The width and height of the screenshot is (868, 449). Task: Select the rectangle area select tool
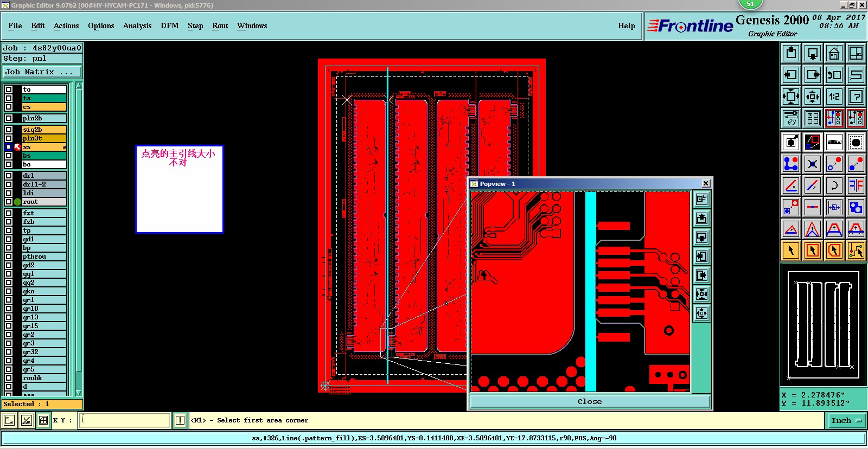(813, 251)
